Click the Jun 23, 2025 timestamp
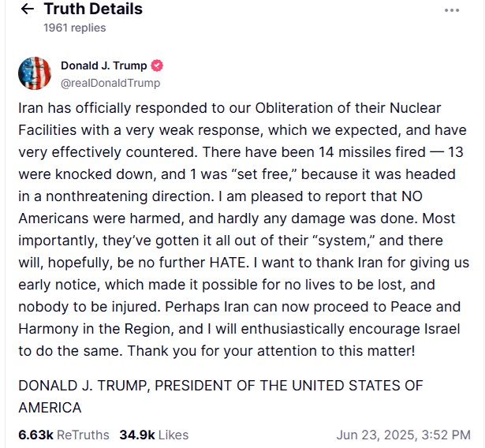The image size is (485, 448). [403, 435]
